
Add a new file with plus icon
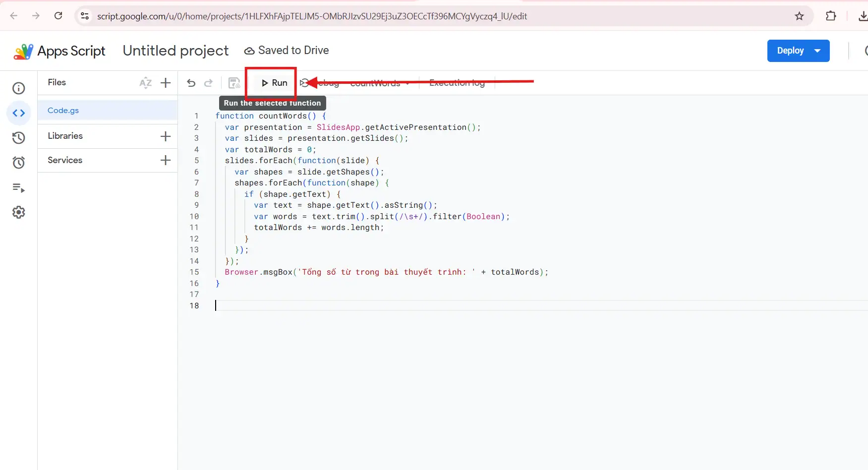(x=166, y=83)
